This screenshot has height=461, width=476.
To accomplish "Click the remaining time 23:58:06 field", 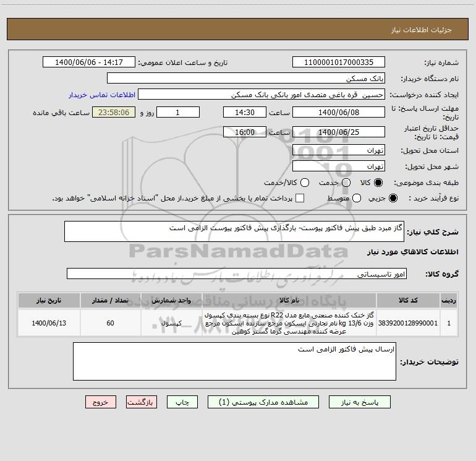I will (114, 112).
